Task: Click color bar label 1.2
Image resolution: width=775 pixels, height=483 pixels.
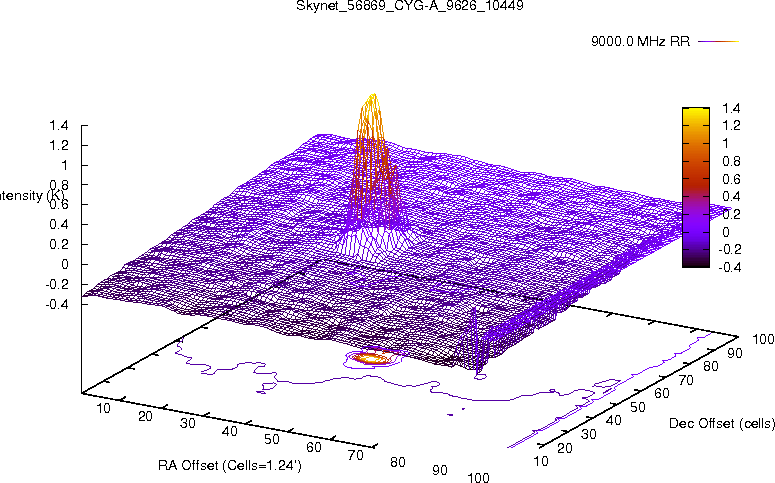Action: [732, 126]
